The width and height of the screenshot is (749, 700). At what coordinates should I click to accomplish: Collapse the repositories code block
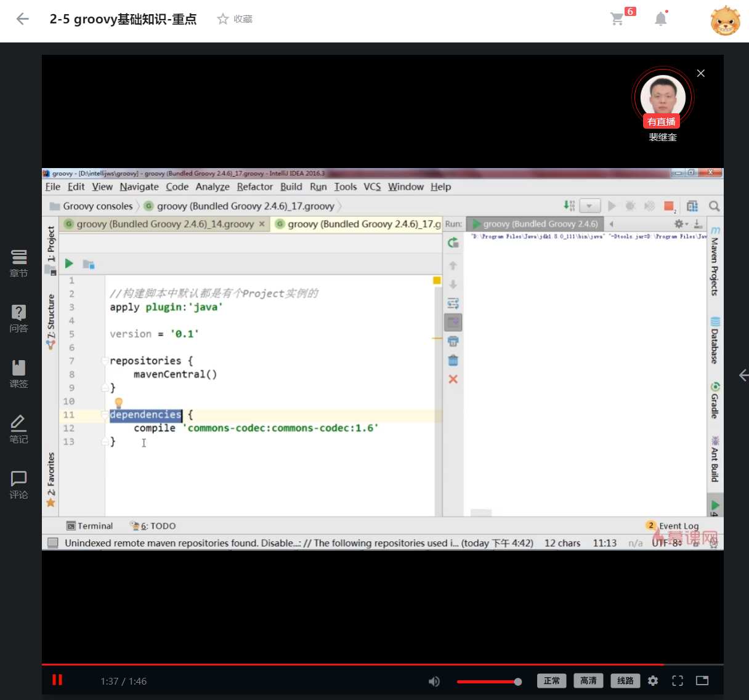(105, 361)
